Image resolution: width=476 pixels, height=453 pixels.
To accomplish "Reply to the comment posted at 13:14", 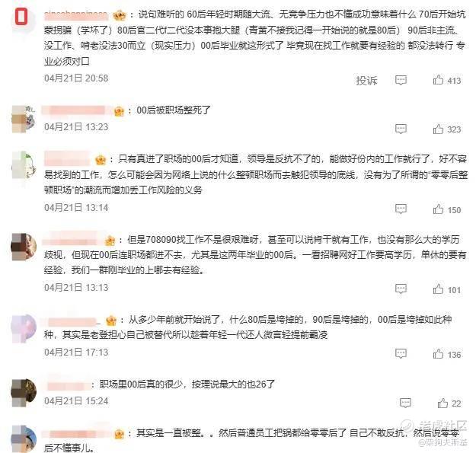I will pyautogui.click(x=401, y=209).
